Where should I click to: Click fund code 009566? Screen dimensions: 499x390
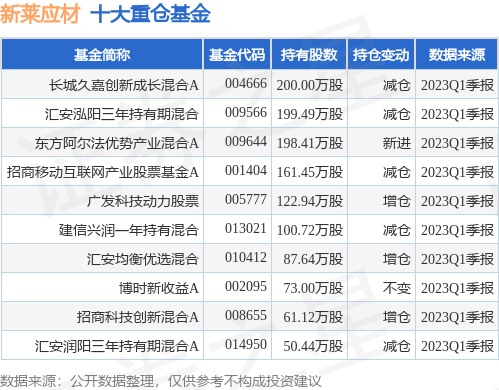[x=246, y=112]
